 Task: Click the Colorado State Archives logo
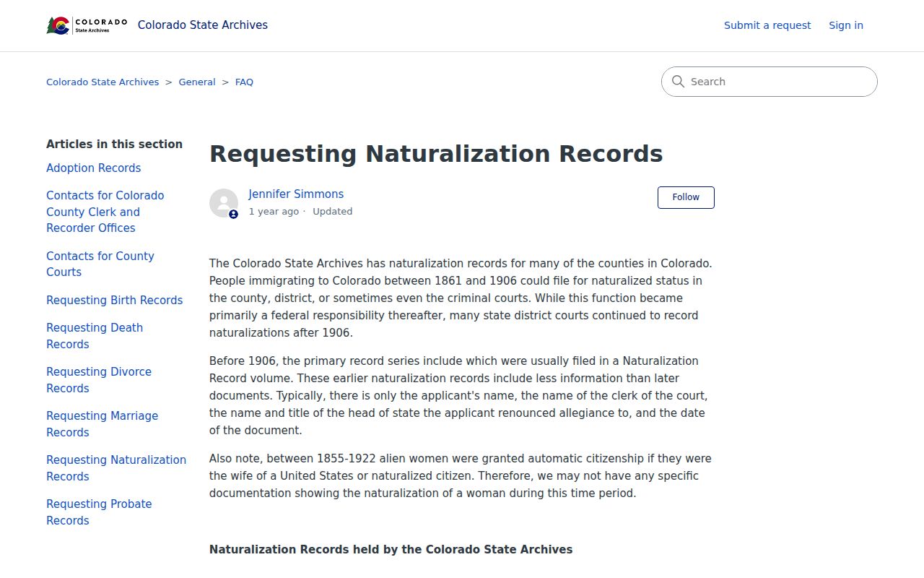pyautogui.click(x=87, y=25)
